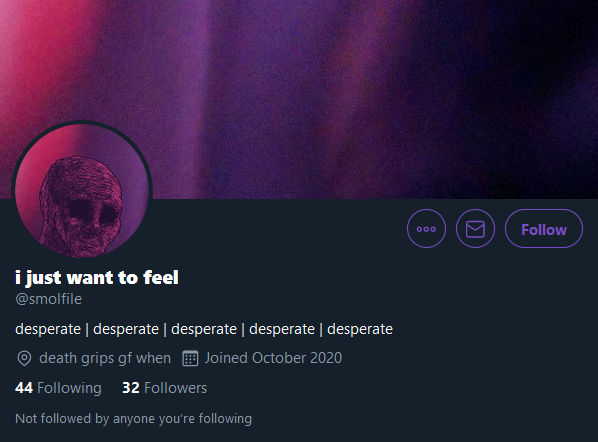Screen dimensions: 598x442
Task: Open the skull profile picture
Action: coord(82,191)
